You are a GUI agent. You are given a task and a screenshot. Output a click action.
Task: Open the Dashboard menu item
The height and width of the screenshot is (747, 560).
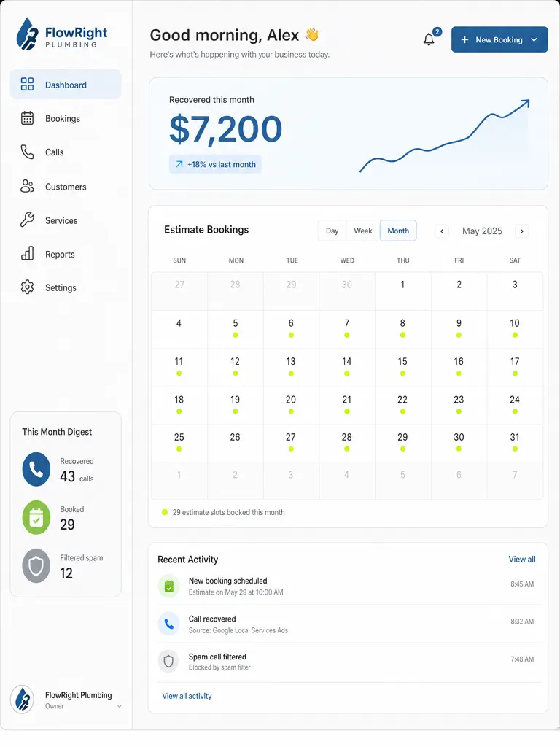click(x=66, y=85)
